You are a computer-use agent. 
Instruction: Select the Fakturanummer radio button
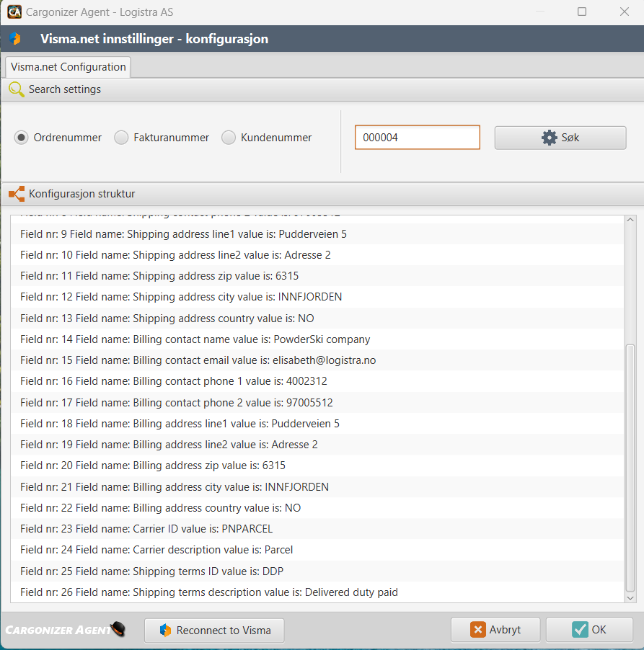click(121, 138)
